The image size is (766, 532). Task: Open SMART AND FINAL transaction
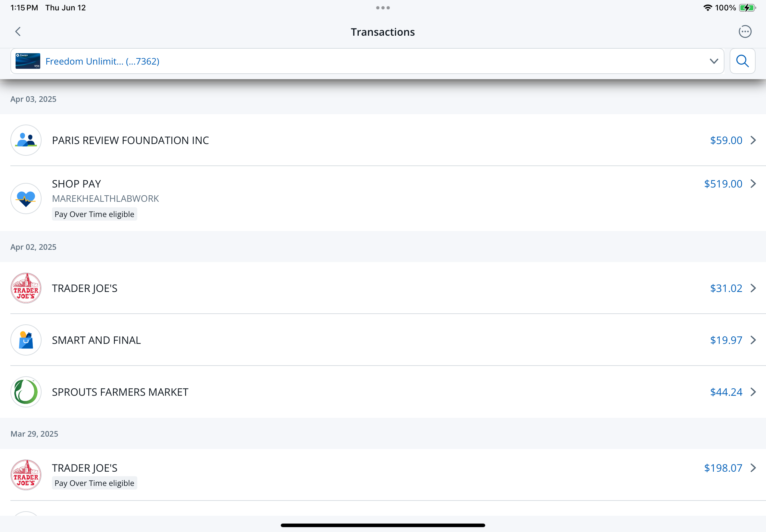tap(383, 340)
